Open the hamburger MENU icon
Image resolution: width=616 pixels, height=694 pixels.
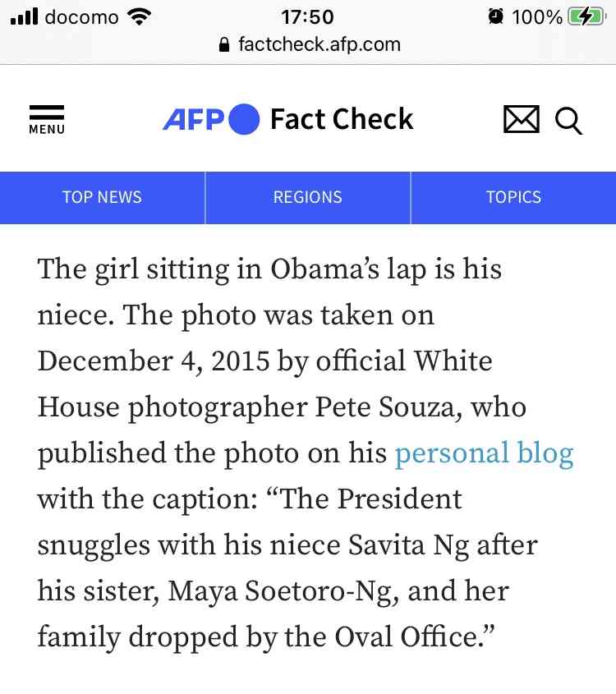(47, 120)
